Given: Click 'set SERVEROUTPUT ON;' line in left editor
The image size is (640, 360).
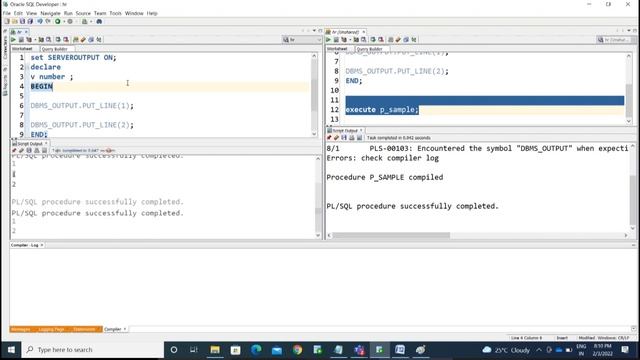Looking at the screenshot, I should point(73,58).
